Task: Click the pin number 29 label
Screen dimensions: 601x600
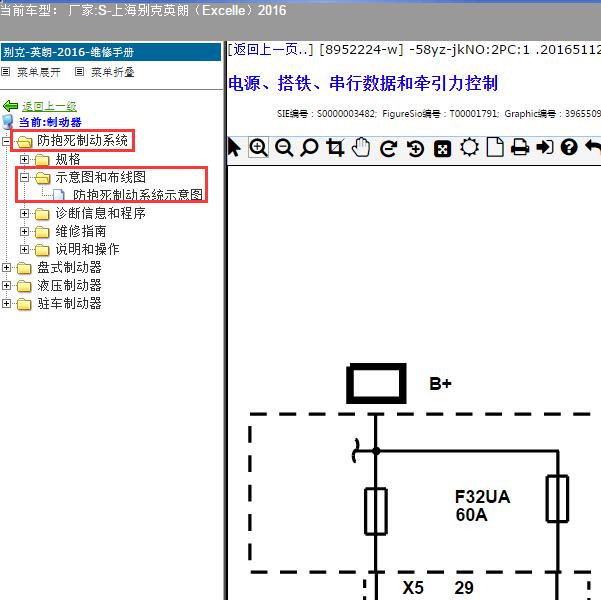Action: [464, 587]
